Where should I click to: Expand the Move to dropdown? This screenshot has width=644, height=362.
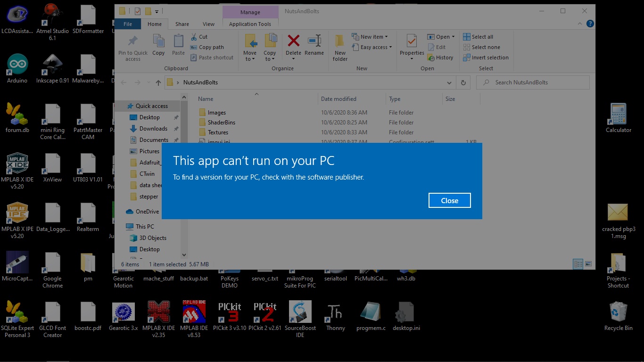tap(250, 56)
